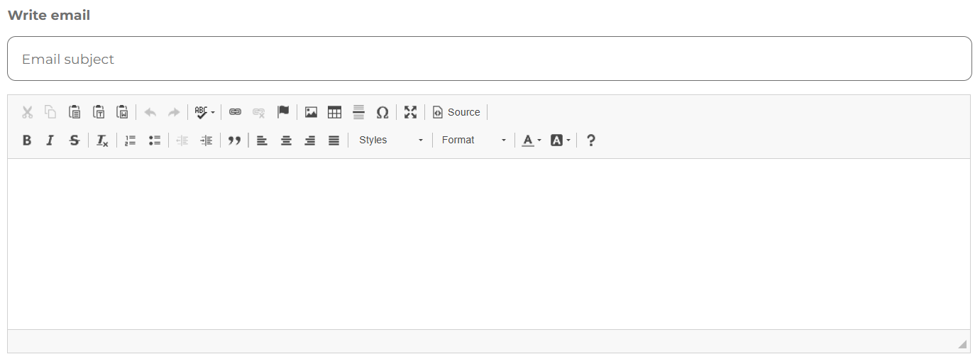Maximize the editor with the fullscreen icon

(x=410, y=112)
